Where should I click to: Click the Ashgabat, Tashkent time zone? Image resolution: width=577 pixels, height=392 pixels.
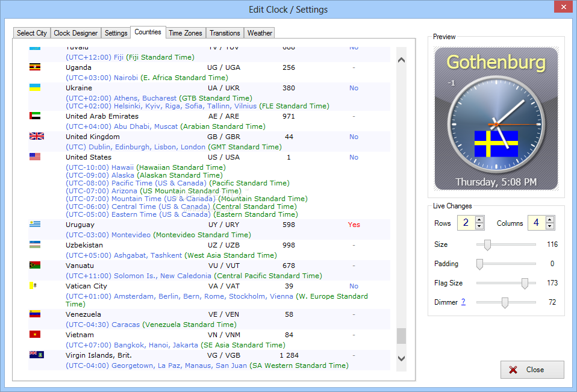(171, 255)
